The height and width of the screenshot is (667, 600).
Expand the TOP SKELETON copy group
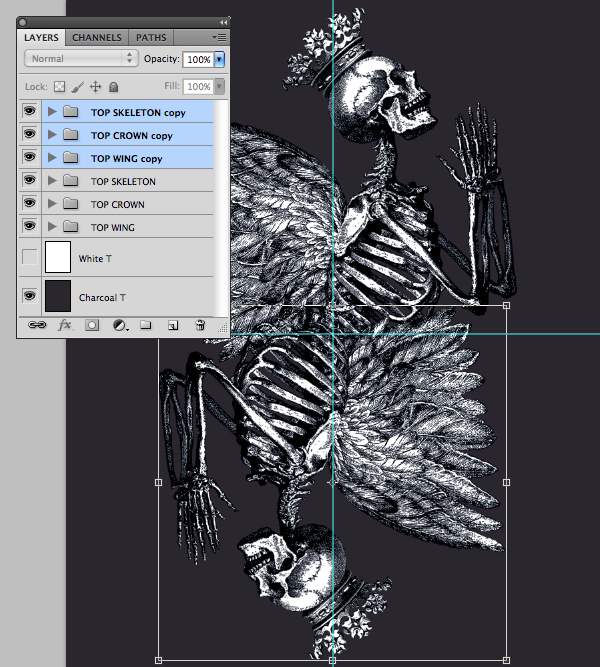(x=52, y=112)
